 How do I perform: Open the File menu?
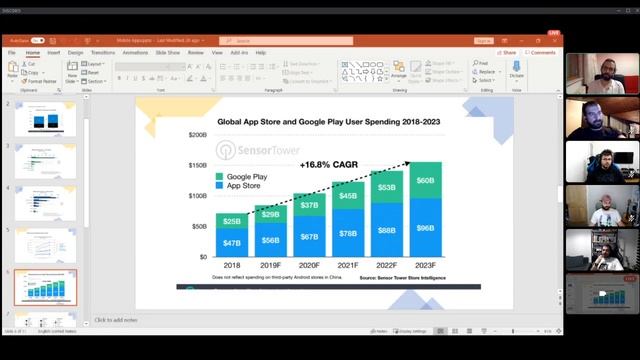point(12,53)
